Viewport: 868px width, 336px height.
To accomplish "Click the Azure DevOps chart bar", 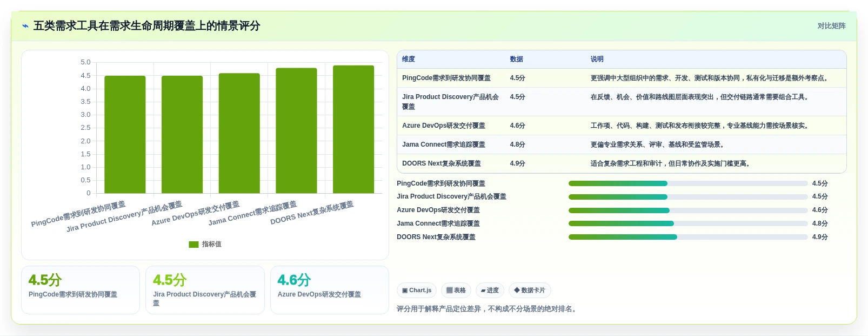I will pyautogui.click(x=239, y=133).
